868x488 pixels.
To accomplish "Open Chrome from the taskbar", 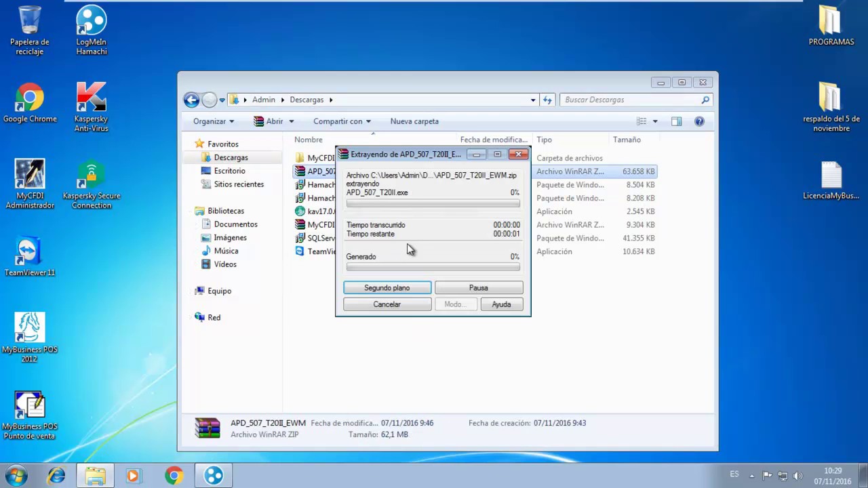I will click(x=174, y=476).
